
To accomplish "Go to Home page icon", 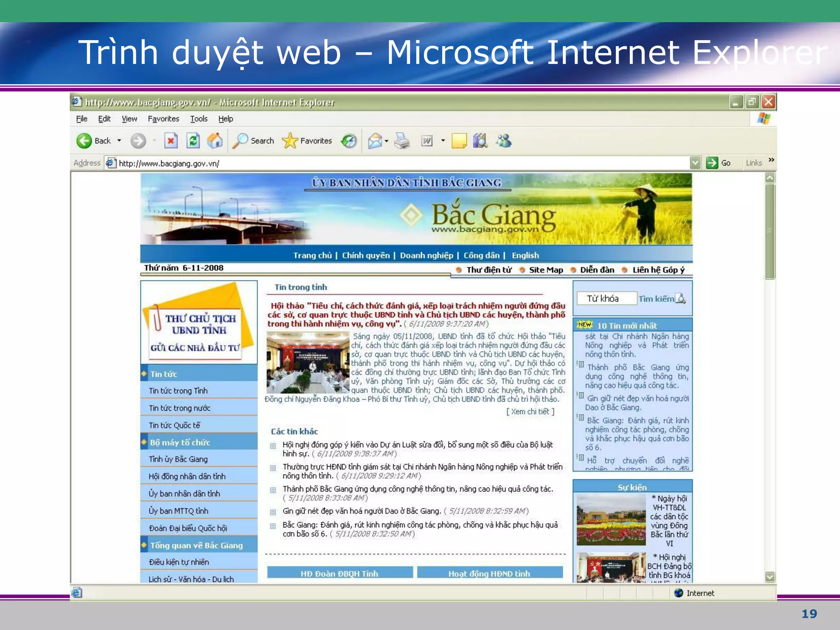I will [x=215, y=141].
